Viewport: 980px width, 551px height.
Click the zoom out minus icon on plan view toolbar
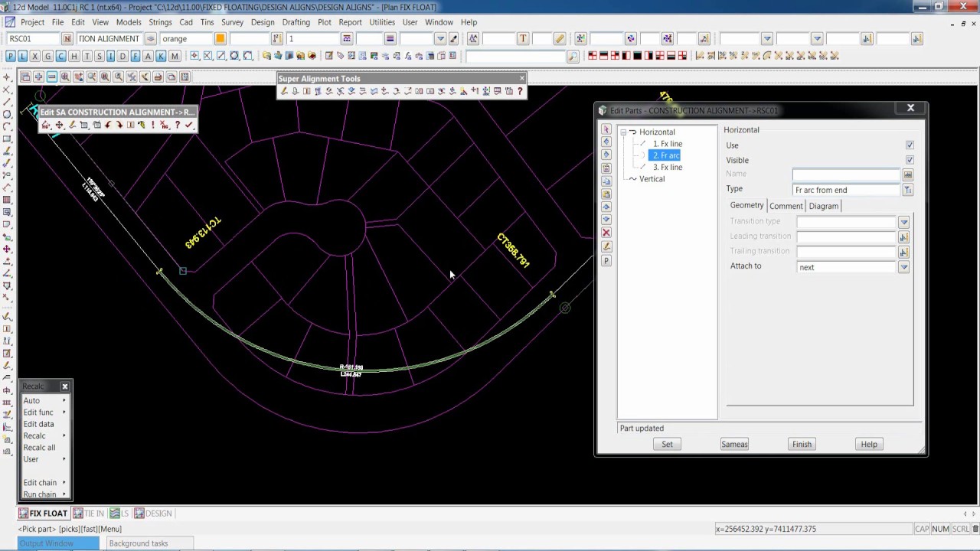51,77
